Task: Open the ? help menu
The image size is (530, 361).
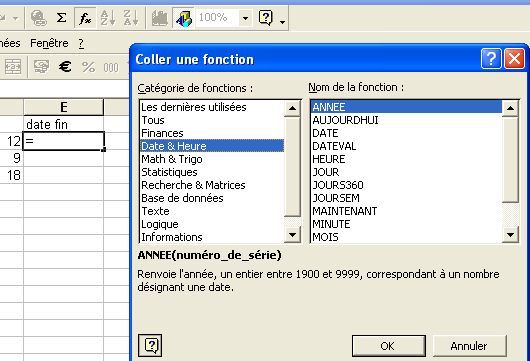Action: click(x=81, y=43)
